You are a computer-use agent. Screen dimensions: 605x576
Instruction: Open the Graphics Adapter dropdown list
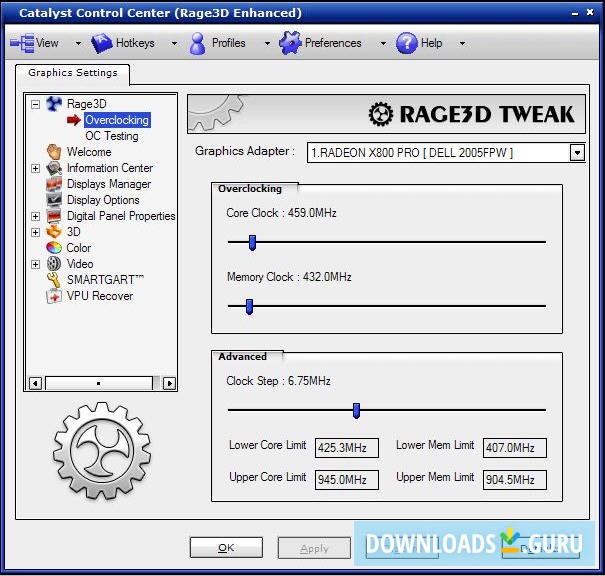[577, 152]
